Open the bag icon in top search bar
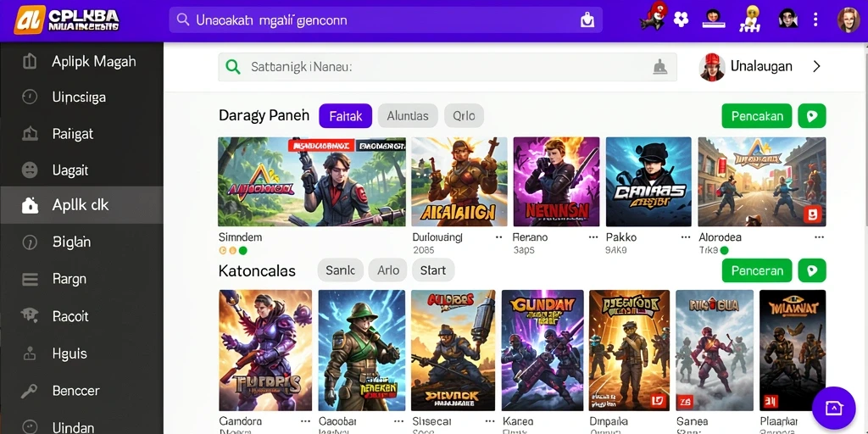 [587, 20]
